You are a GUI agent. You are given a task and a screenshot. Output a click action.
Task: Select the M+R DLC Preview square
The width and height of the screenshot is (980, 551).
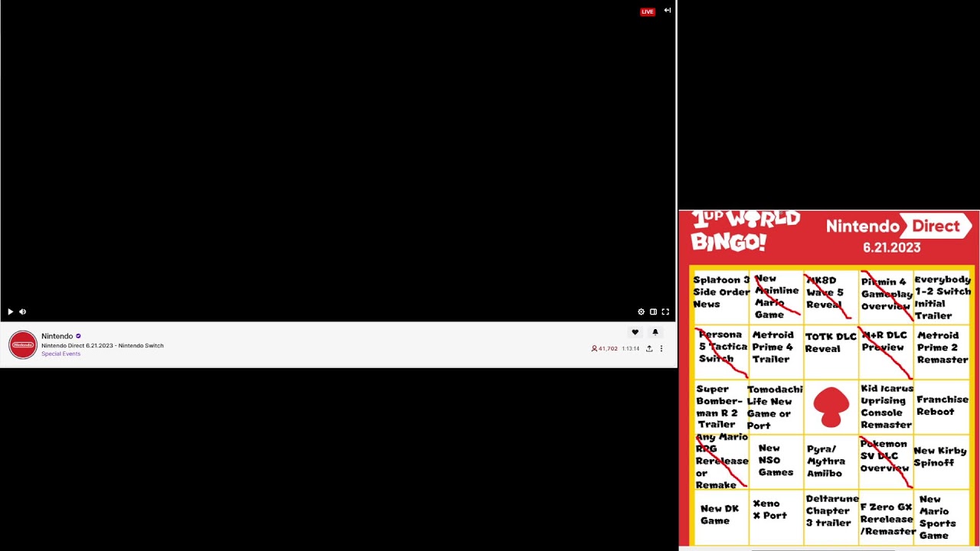pos(884,352)
